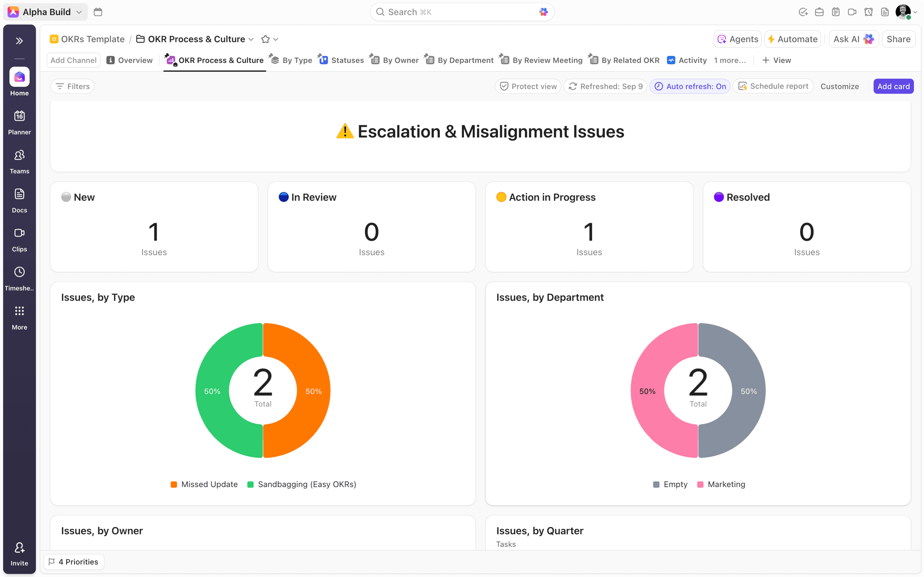
Task: Expand the sidebar with the double arrow
Action: click(x=20, y=41)
